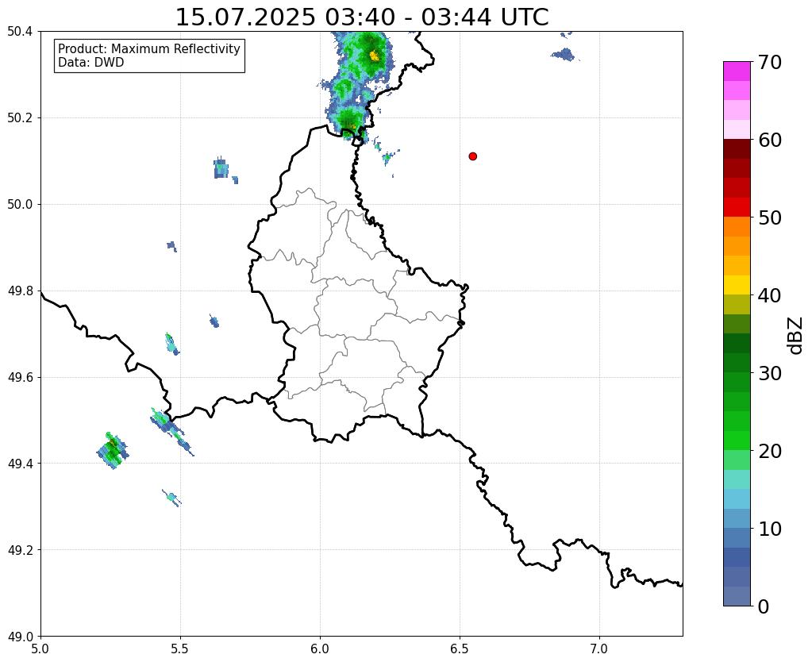Click 'Product: Maximum Reflectivity' text
The image size is (812, 662).
[149, 48]
